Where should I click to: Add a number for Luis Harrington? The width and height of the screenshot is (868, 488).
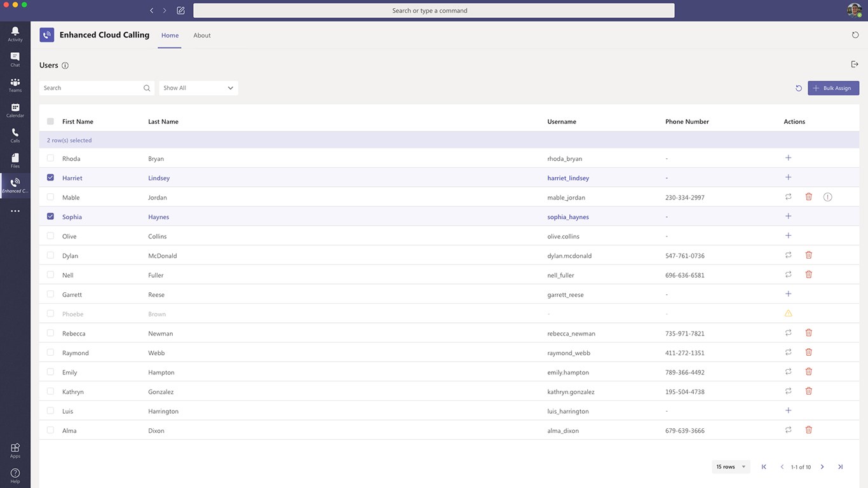coord(788,410)
